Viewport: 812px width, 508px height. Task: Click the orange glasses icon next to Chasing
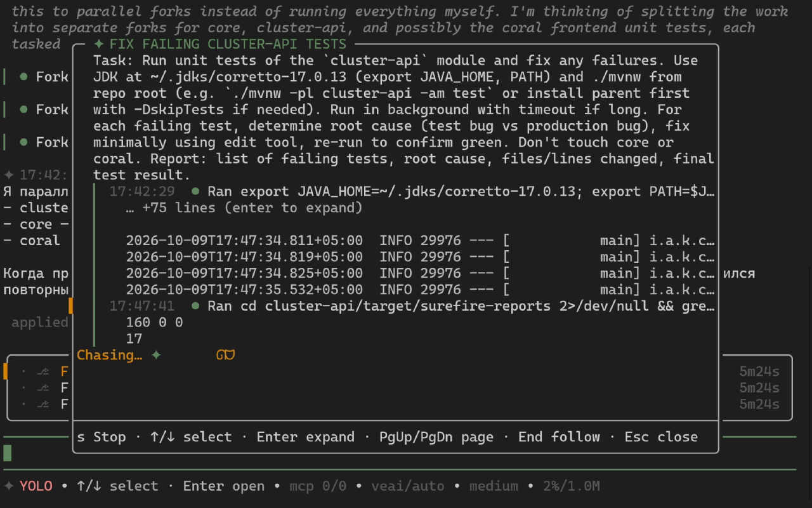point(225,355)
